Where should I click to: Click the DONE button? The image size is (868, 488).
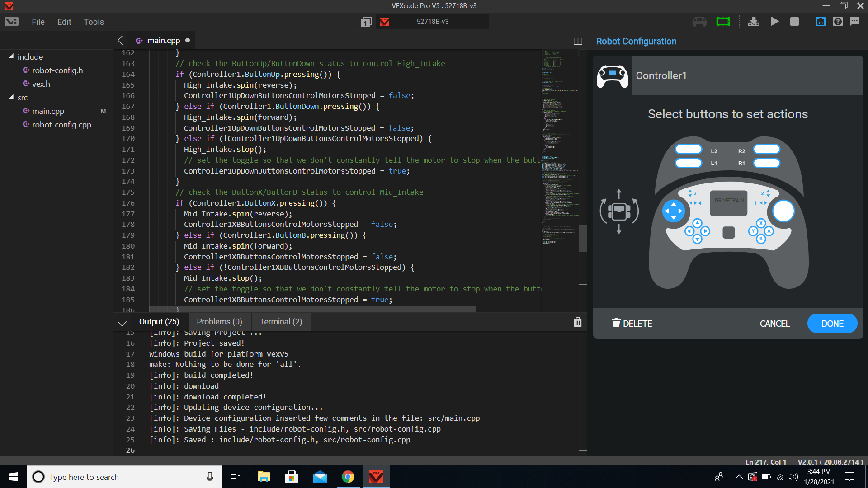pos(832,324)
